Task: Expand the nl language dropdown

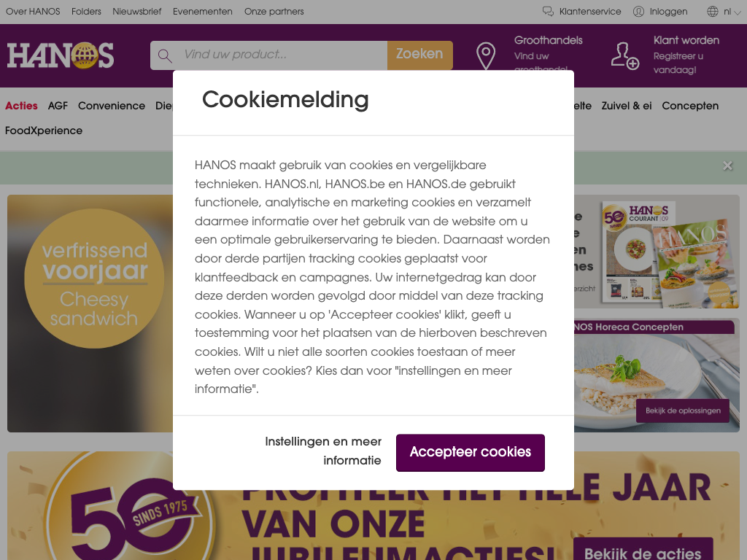Action: [x=732, y=12]
